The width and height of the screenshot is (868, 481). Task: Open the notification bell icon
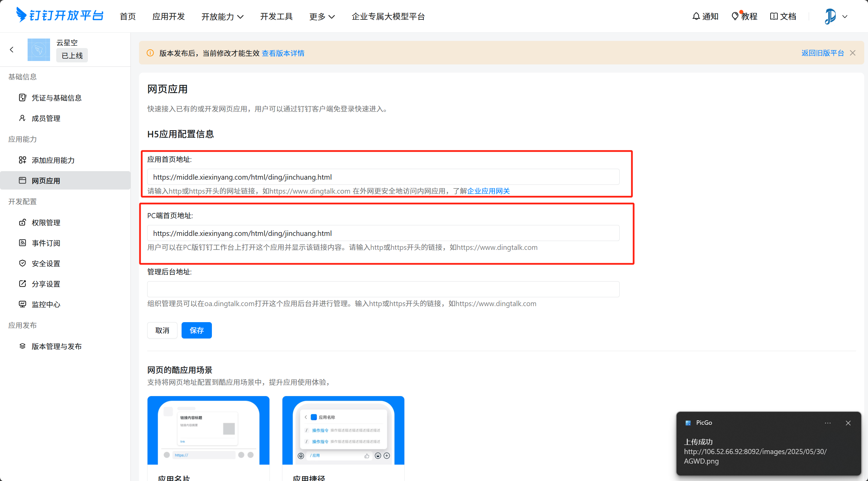pos(696,16)
